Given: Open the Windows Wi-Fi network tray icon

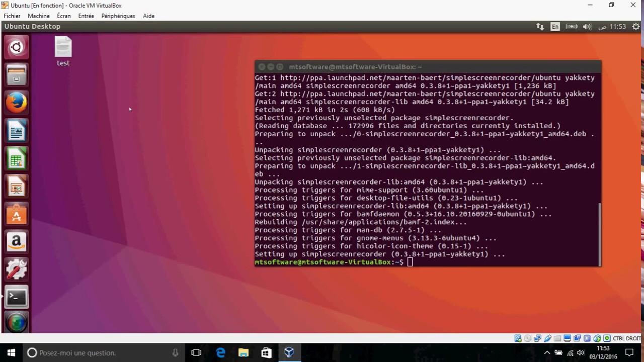Looking at the screenshot, I should click(x=570, y=352).
